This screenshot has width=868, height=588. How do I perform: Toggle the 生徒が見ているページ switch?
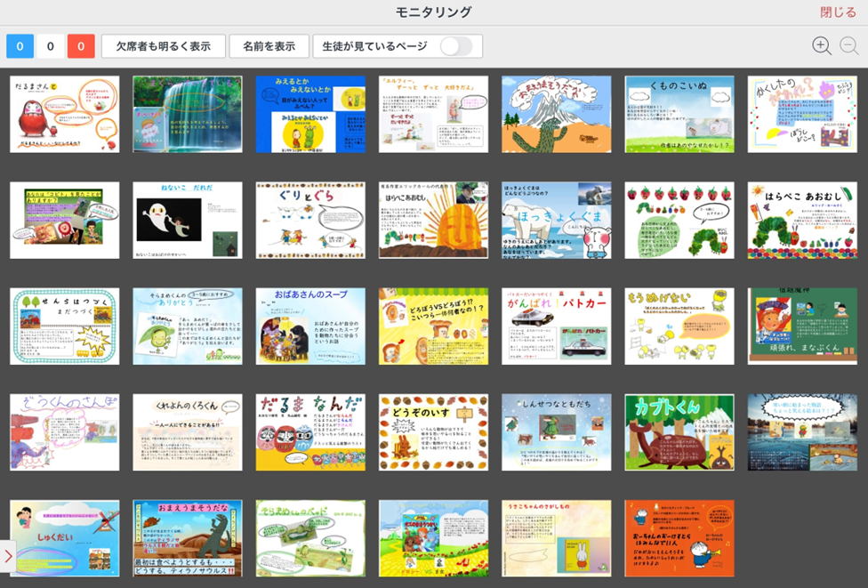point(456,46)
